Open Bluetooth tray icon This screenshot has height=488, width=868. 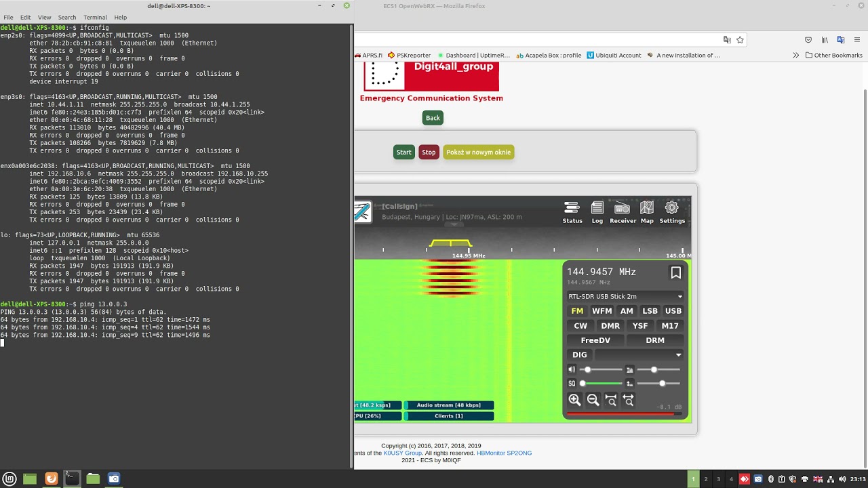click(771, 479)
